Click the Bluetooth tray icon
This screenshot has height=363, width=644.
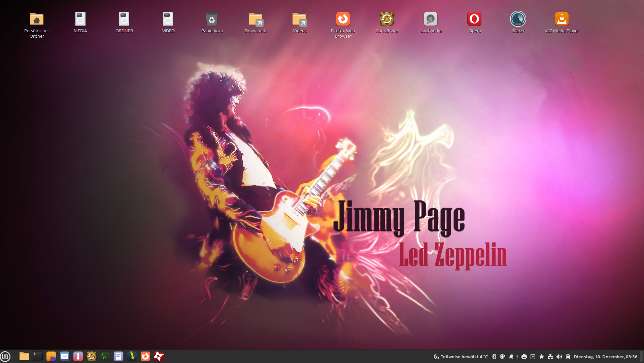coord(495,357)
